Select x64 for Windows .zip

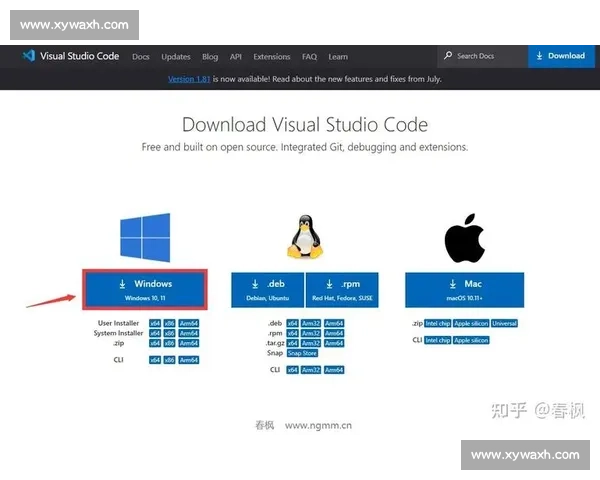tap(155, 343)
